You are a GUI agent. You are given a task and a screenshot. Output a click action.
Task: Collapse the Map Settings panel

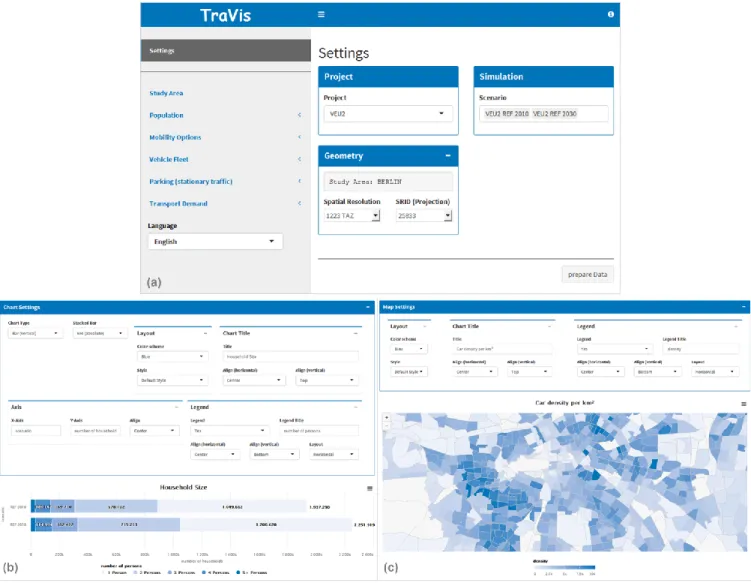(x=743, y=307)
